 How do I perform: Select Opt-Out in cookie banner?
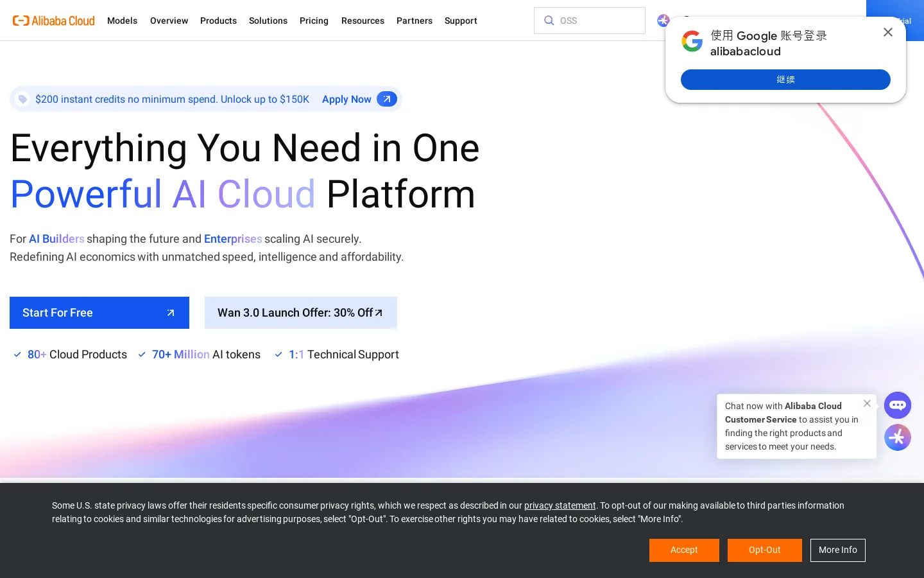tap(765, 550)
